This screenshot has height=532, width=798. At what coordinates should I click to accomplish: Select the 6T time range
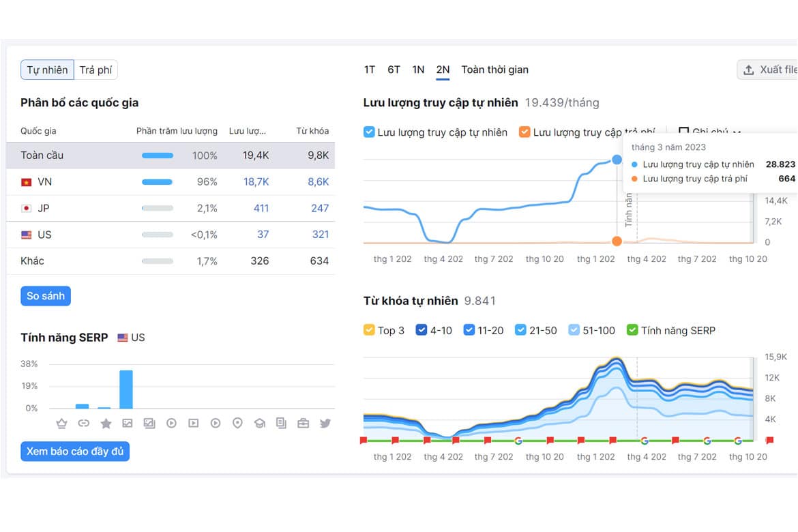[x=394, y=70]
